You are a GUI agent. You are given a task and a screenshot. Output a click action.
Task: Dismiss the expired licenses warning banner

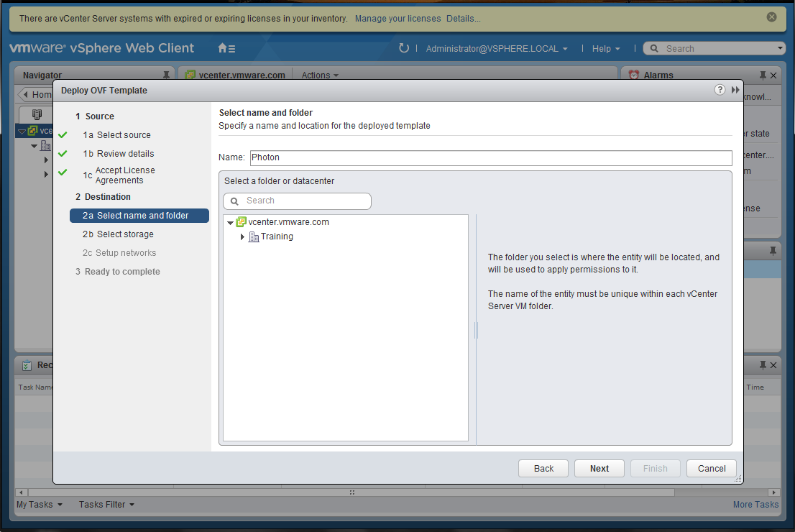tap(772, 17)
